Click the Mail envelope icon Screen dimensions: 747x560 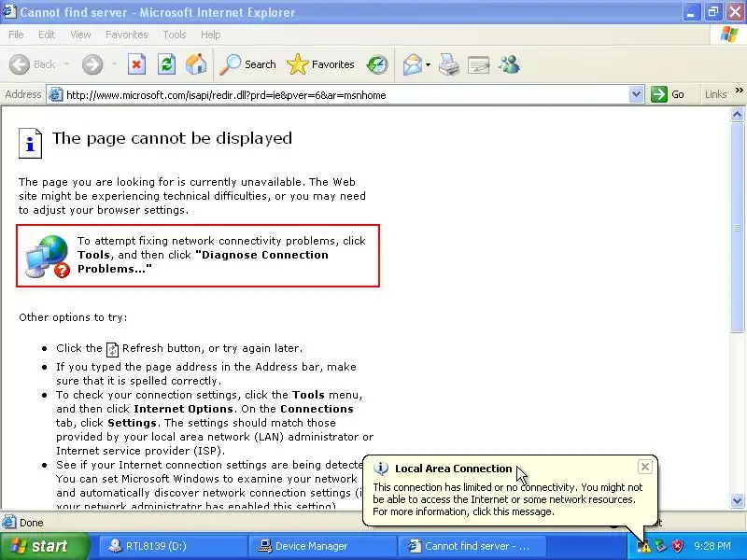[413, 64]
